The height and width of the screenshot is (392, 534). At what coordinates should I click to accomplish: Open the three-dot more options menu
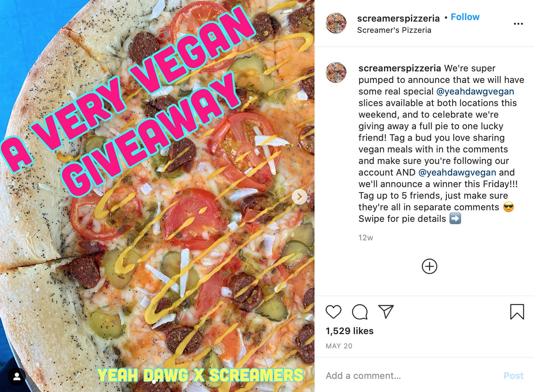(518, 24)
